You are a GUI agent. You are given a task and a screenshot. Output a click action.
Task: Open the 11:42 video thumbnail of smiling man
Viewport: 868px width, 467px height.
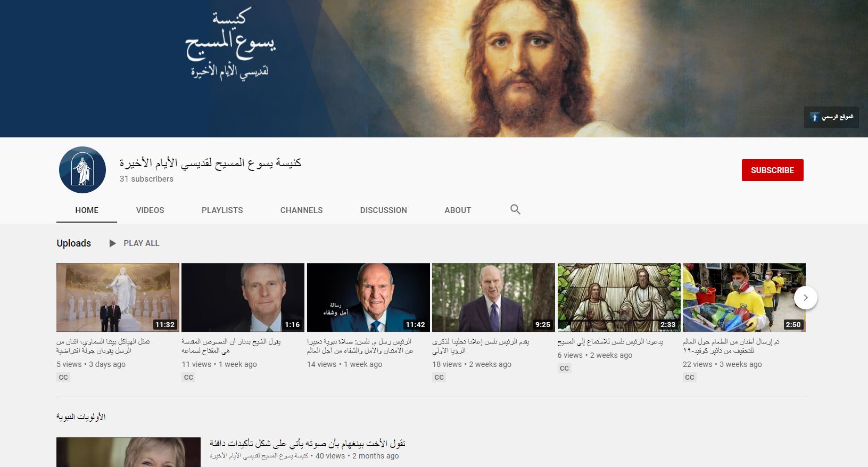[x=368, y=297]
